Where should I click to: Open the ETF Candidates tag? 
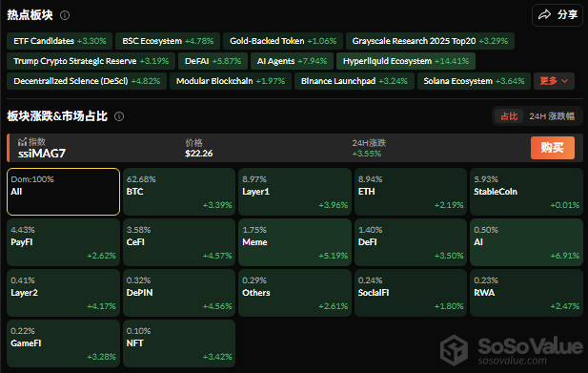[x=60, y=41]
